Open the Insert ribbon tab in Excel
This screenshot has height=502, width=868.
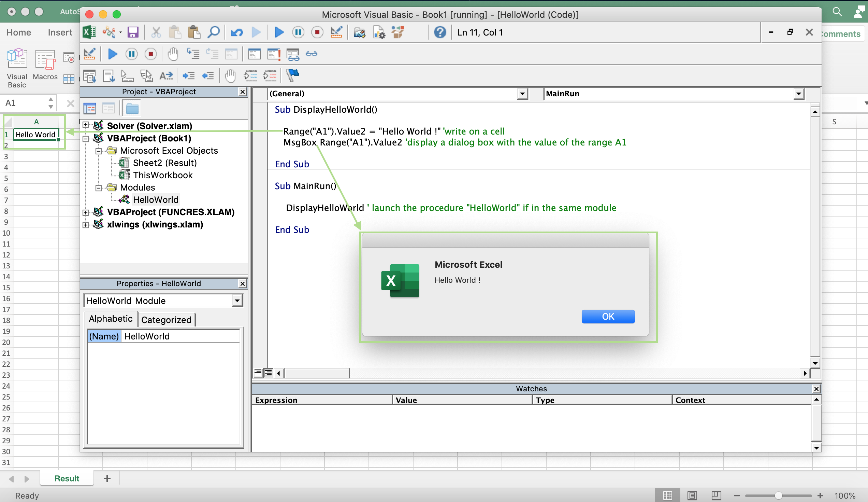[x=60, y=32]
